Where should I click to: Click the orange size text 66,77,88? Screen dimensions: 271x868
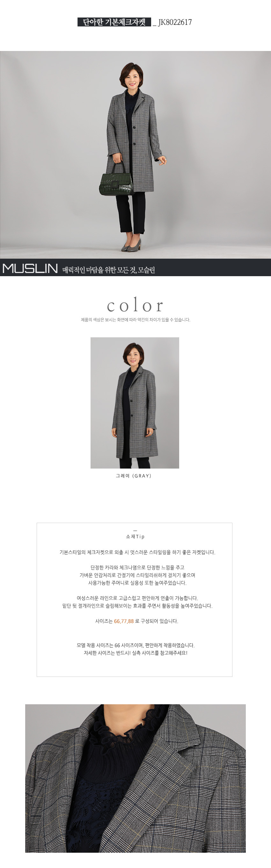click(x=124, y=621)
